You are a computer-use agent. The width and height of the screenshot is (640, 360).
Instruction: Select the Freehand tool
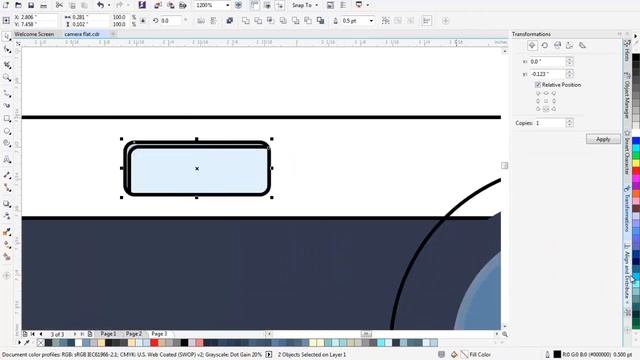[7, 94]
